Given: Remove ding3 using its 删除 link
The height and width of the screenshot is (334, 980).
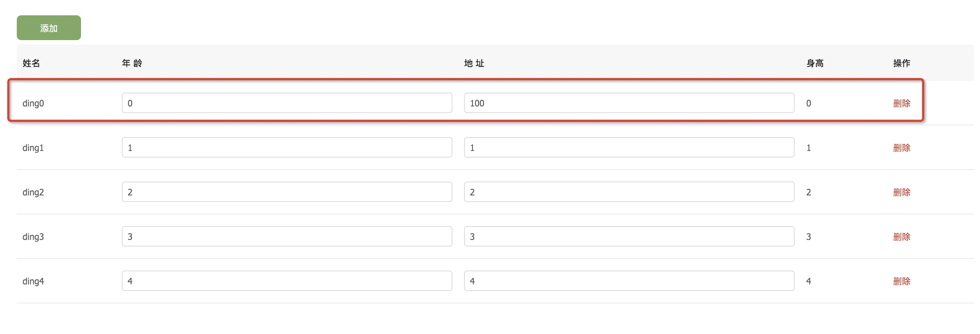Looking at the screenshot, I should click(x=901, y=237).
